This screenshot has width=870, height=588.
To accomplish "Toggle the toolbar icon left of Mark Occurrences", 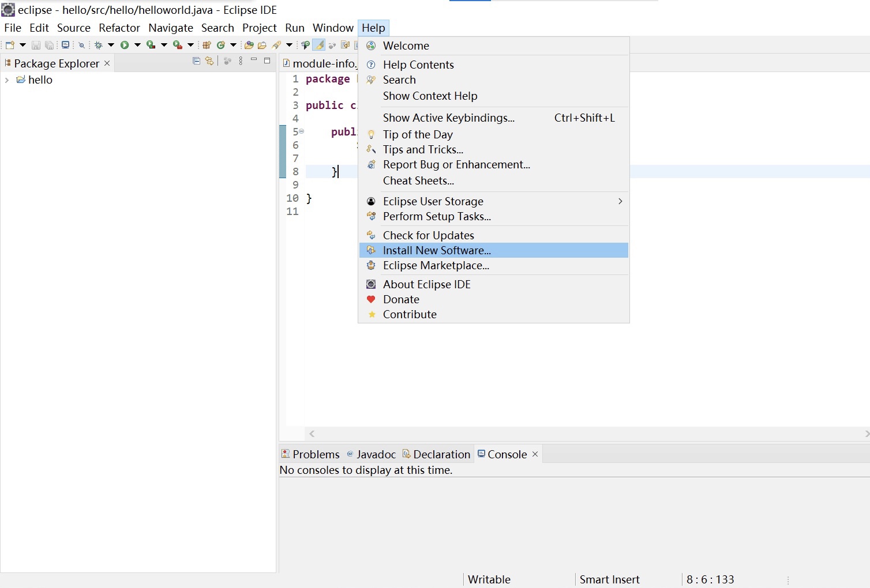I will click(305, 45).
